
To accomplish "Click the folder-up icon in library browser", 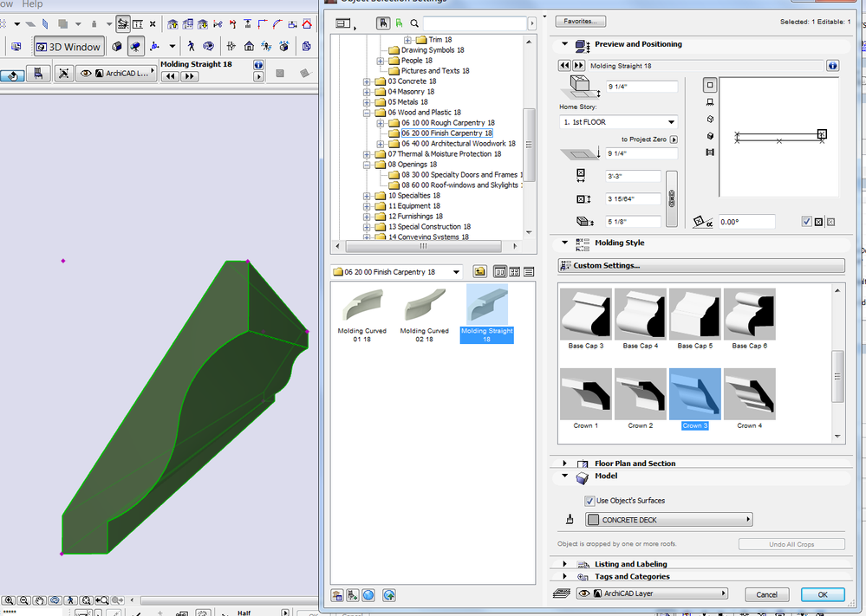I will 479,272.
